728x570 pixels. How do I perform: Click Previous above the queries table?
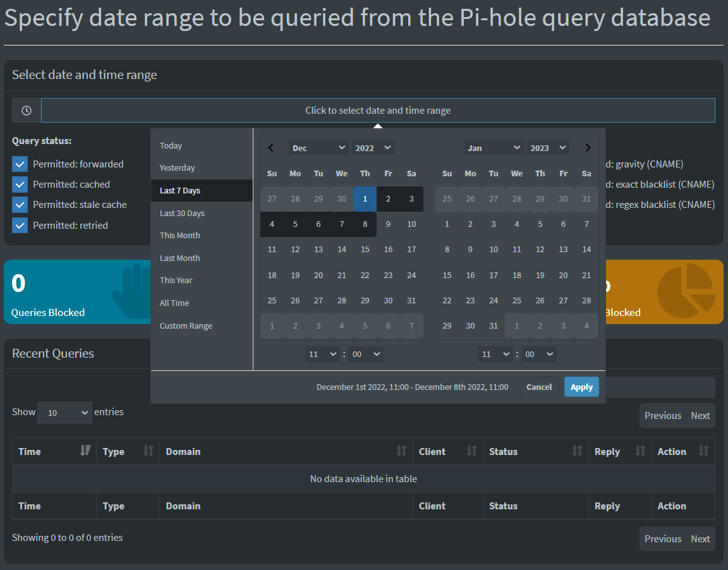tap(662, 416)
